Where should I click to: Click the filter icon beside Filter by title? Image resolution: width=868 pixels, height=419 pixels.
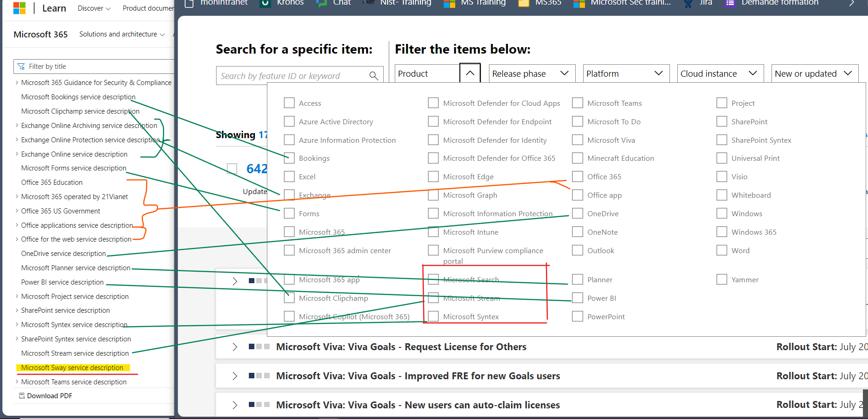click(x=21, y=67)
